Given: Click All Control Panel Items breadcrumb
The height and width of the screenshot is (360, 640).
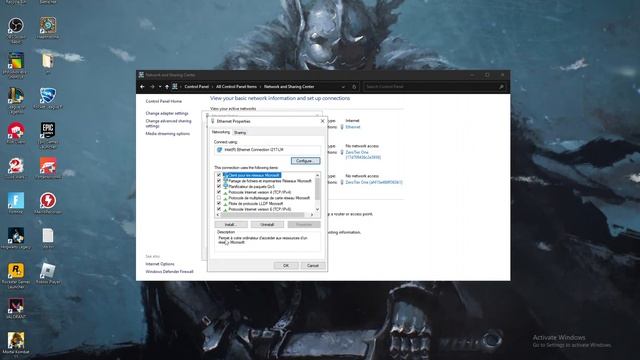Looking at the screenshot, I should [236, 87].
